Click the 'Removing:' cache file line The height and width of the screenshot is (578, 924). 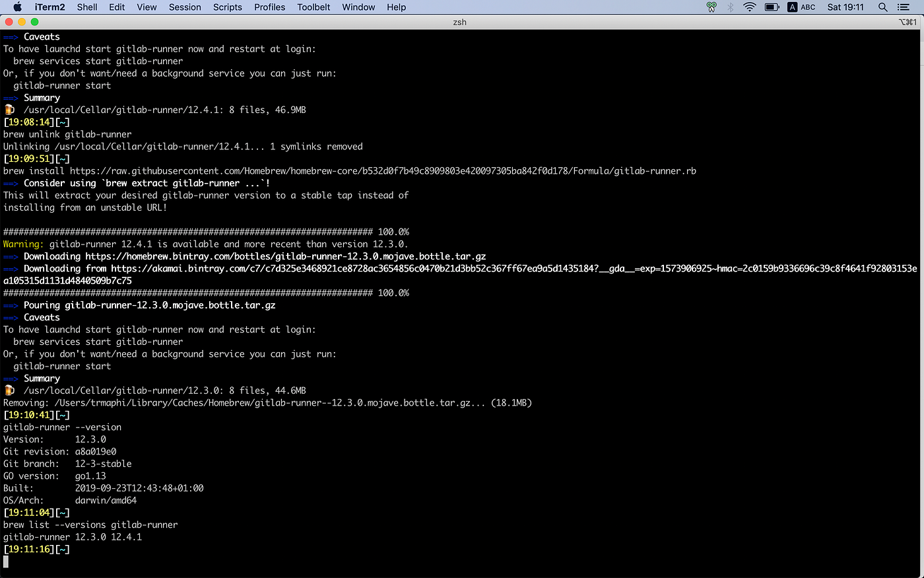(267, 403)
